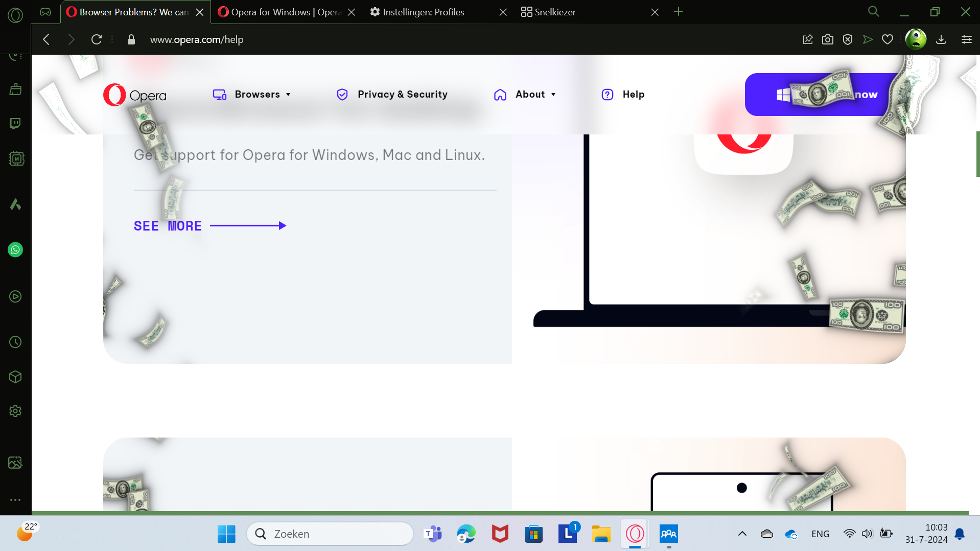
Task: Switch to Instellingen: Profiles tab
Action: pos(424,12)
